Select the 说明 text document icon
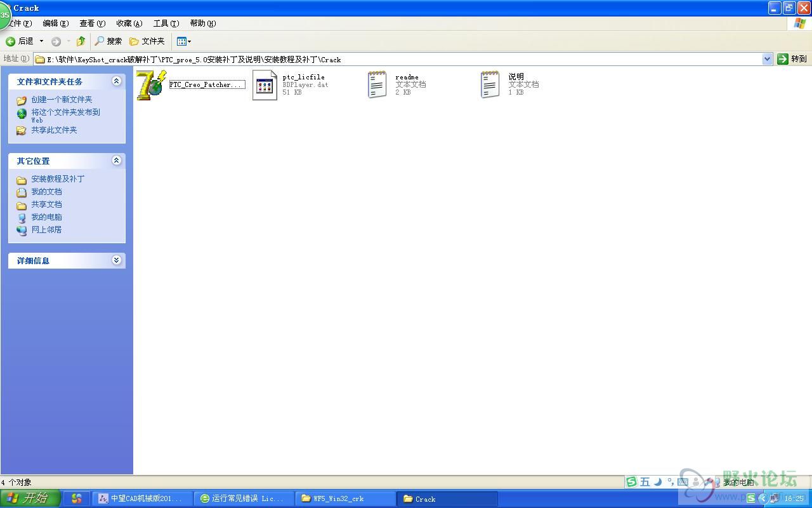The width and height of the screenshot is (812, 508). pos(490,84)
